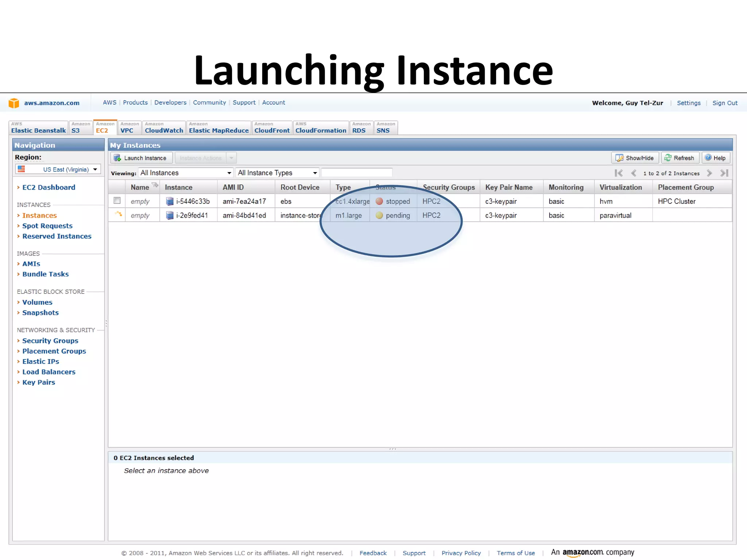Image resolution: width=747 pixels, height=560 pixels.
Task: Open Bundle Tasks in navigation
Action: coord(46,274)
